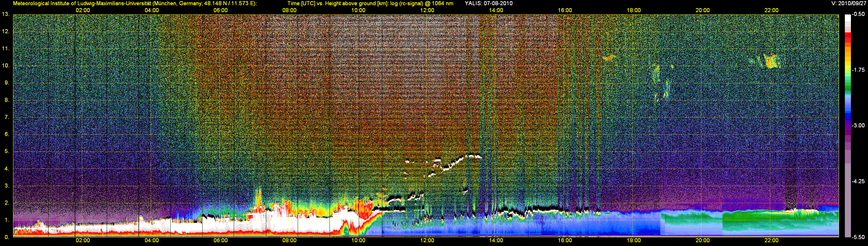Click the 'YALIS: 07-08-2010' label
Viewport: 868px width, 246px height.
pyautogui.click(x=489, y=3)
